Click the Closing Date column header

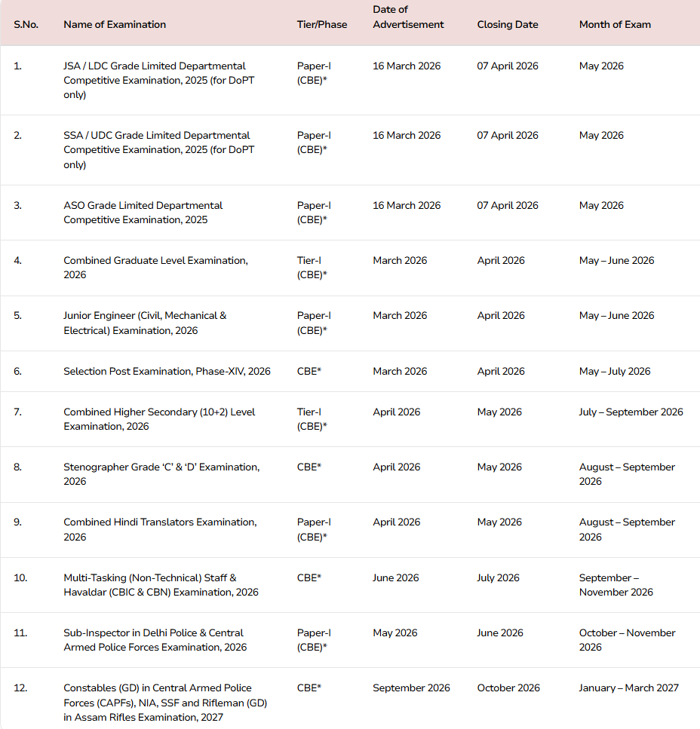508,24
